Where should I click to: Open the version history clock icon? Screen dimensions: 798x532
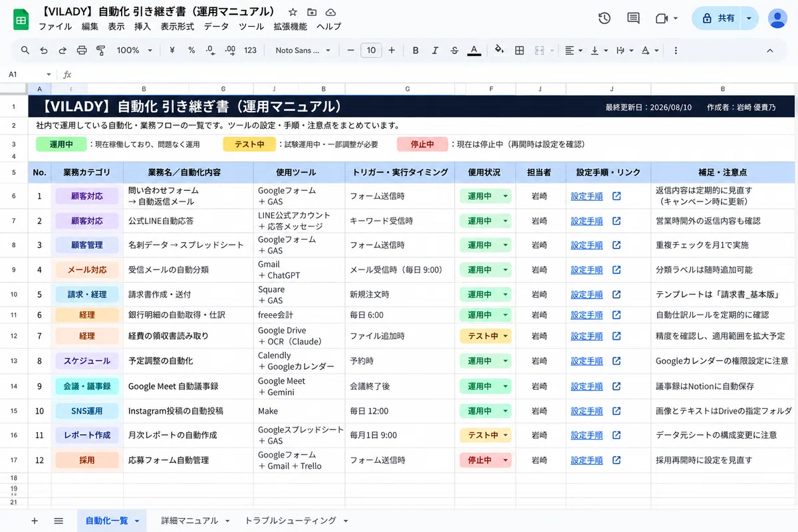click(x=604, y=19)
